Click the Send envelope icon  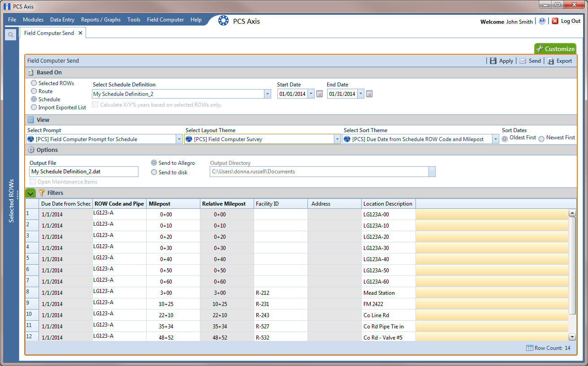[x=523, y=61]
